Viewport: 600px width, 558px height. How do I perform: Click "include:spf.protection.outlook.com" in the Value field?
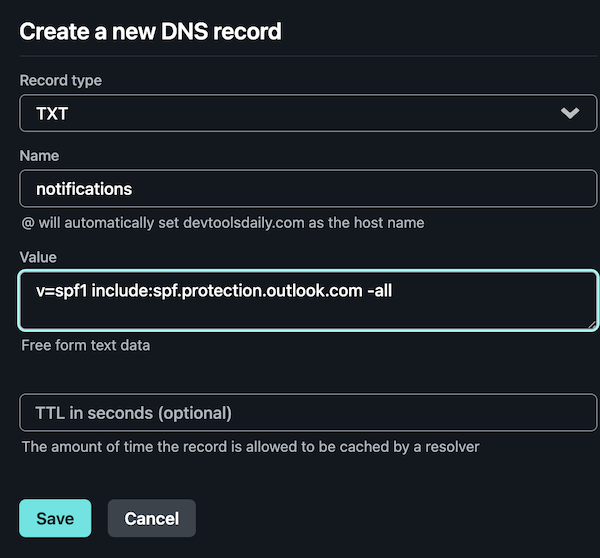(x=223, y=290)
